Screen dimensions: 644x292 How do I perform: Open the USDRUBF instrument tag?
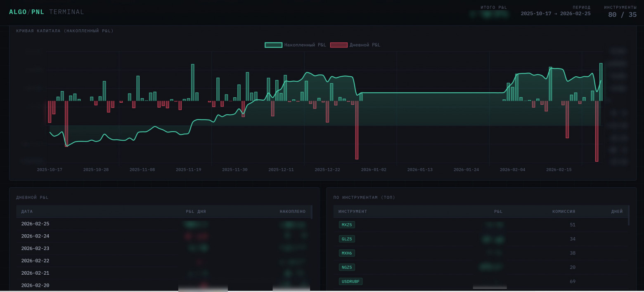coord(350,281)
